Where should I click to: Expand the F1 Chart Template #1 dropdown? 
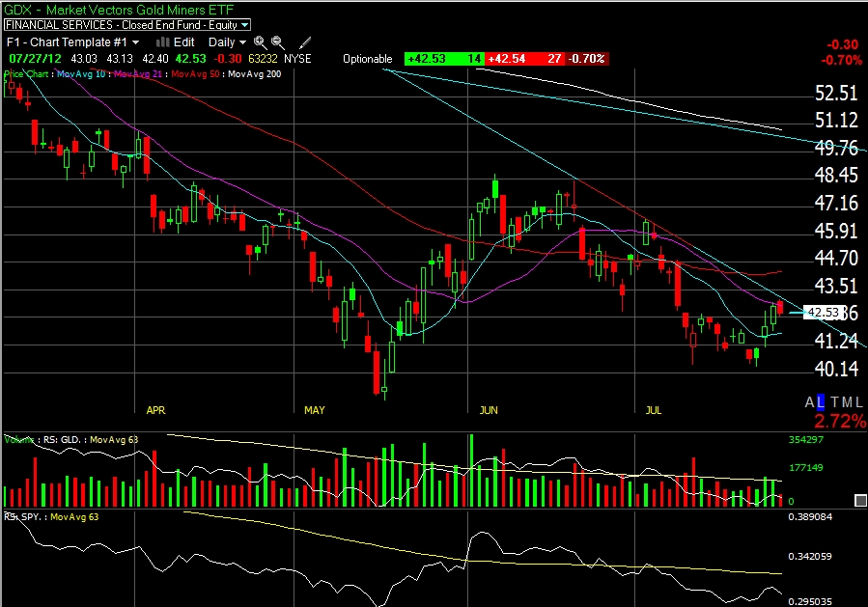72,42
